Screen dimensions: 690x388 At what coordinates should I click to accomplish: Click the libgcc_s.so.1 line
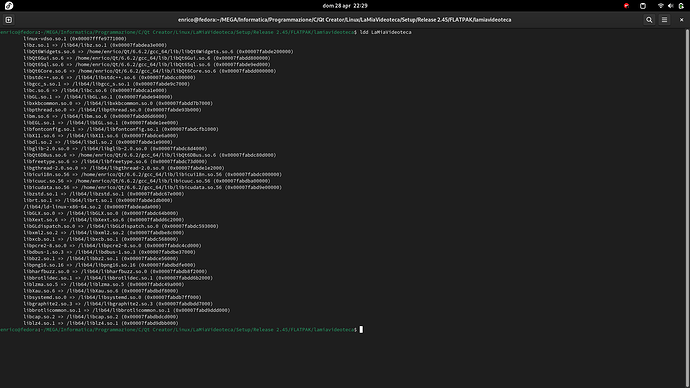[x=106, y=84]
